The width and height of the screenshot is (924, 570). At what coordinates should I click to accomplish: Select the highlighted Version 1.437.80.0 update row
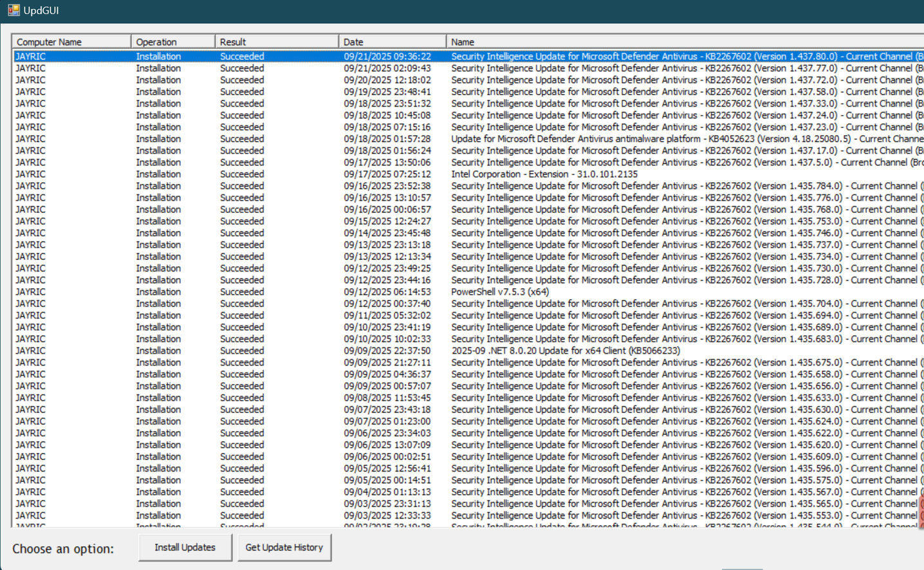coord(643,57)
